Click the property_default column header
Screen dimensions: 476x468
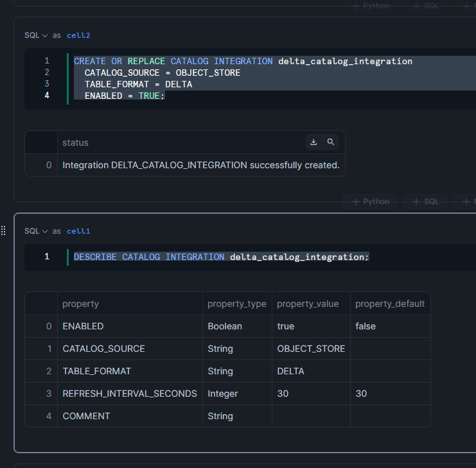[391, 304]
